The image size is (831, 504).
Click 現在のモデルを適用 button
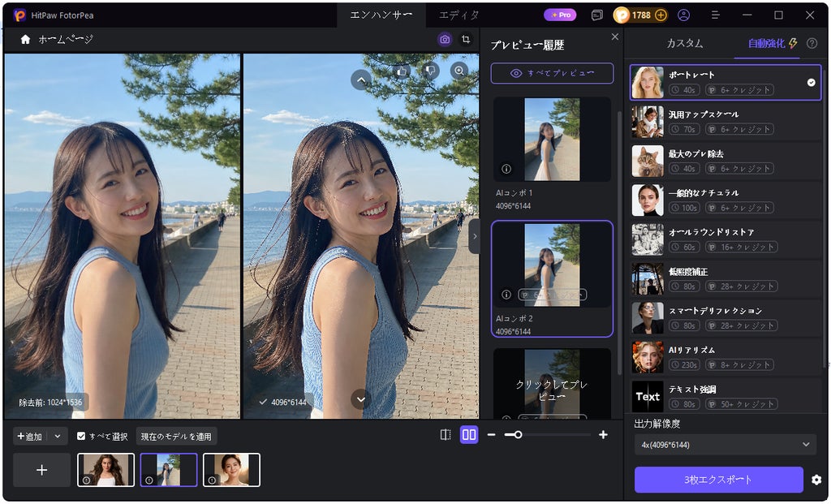pos(176,436)
